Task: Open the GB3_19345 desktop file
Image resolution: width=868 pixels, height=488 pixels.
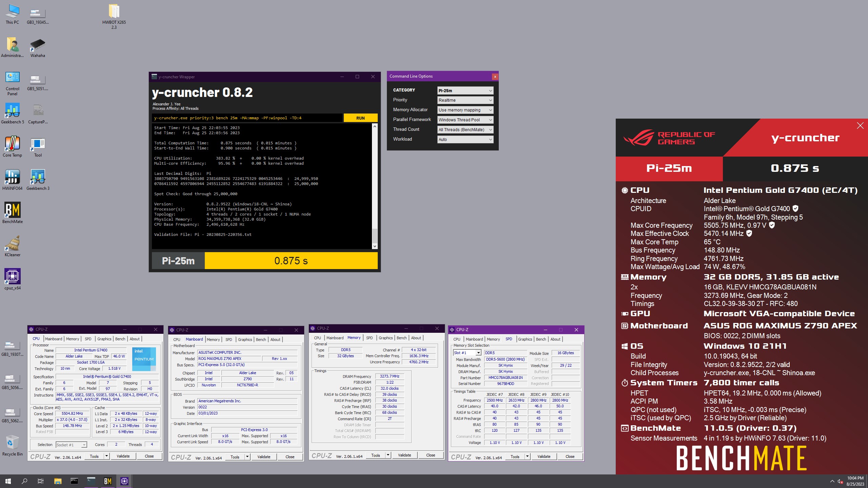Action: (x=38, y=16)
